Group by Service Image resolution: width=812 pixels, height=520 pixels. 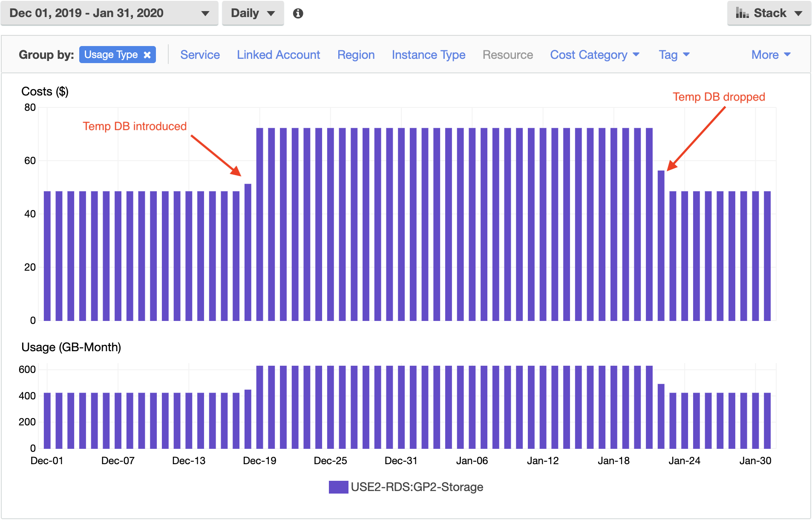[200, 55]
